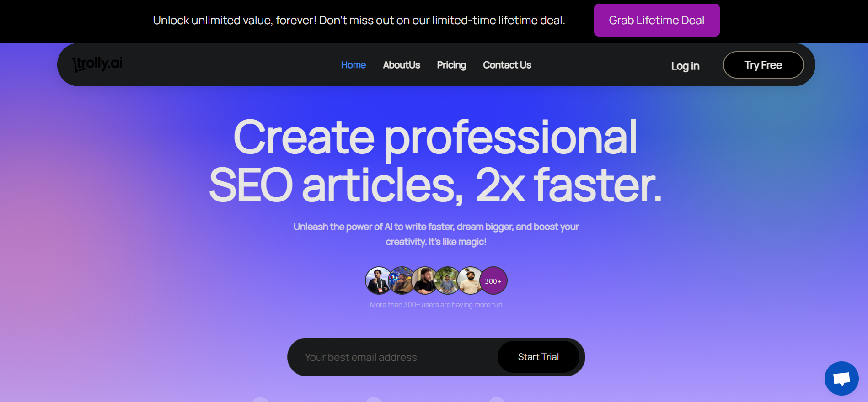Click the lifetime deal announcement text
Image resolution: width=868 pixels, height=402 pixels.
coord(359,20)
